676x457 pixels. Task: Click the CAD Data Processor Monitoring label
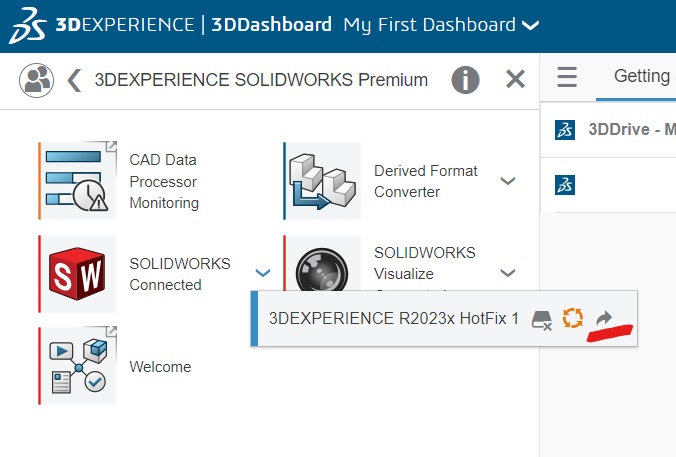tap(164, 181)
